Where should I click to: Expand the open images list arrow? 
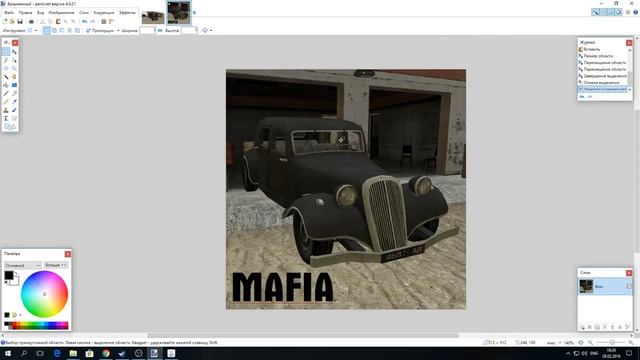(194, 13)
